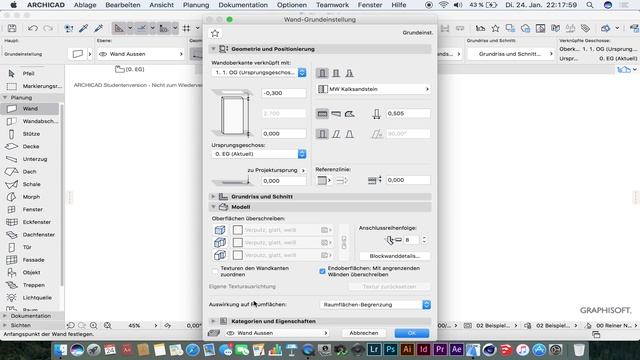Select trapezoid wall geometry method icon
640x360 pixels.
(x=336, y=114)
